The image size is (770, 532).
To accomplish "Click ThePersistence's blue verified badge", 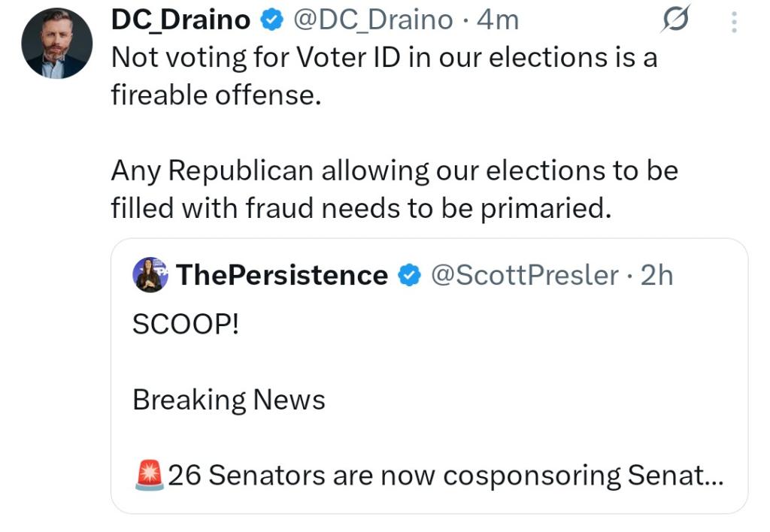I will [408, 276].
